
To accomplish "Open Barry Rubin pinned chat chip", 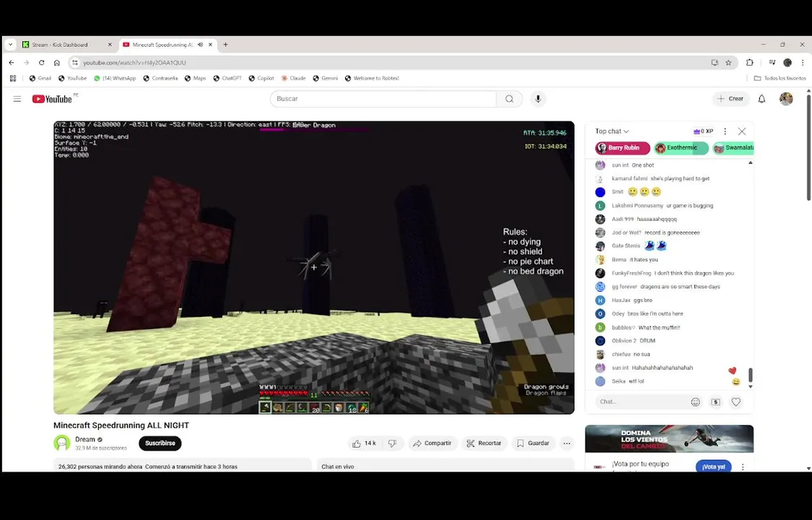I will pos(622,148).
